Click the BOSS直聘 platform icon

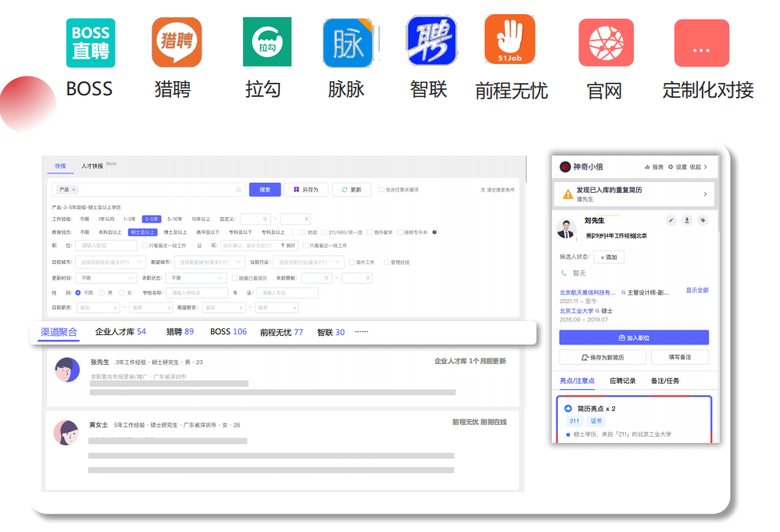[91, 43]
